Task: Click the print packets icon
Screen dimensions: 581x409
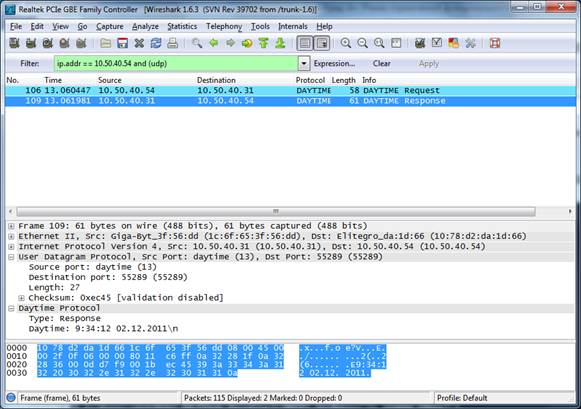Action: (172, 43)
